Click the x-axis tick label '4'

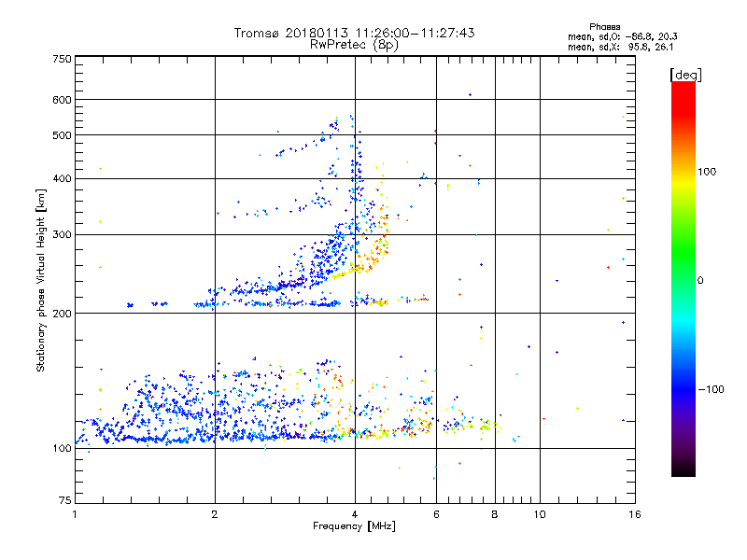[355, 514]
